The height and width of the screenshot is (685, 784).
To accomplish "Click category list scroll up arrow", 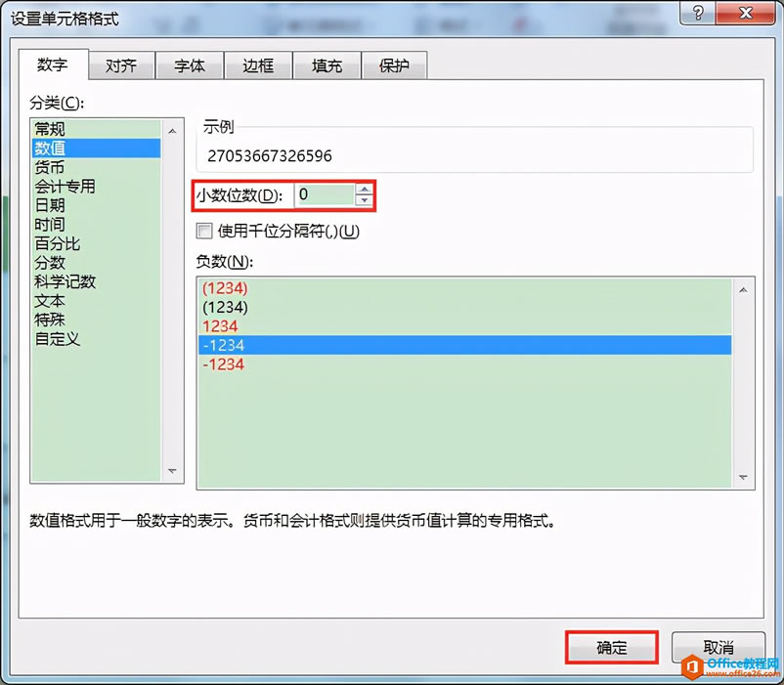I will point(172,131).
